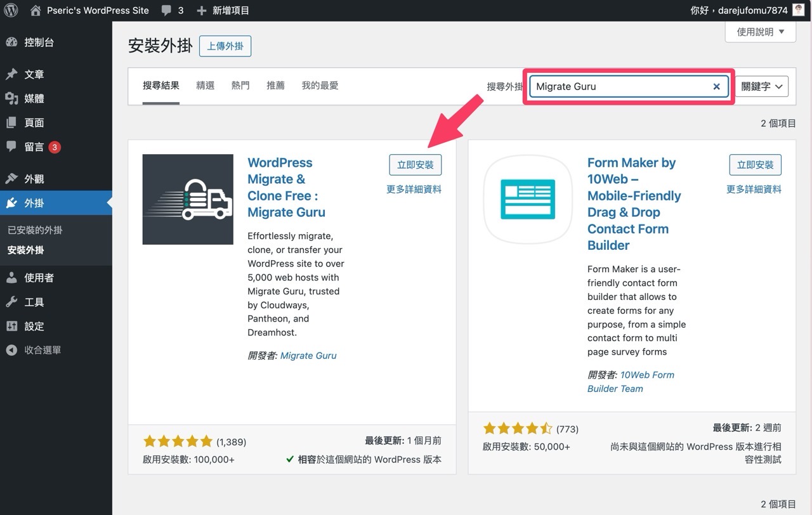Screen dimensions: 812x515
Task: Switch to the 我的最愛 tab
Action: point(320,86)
